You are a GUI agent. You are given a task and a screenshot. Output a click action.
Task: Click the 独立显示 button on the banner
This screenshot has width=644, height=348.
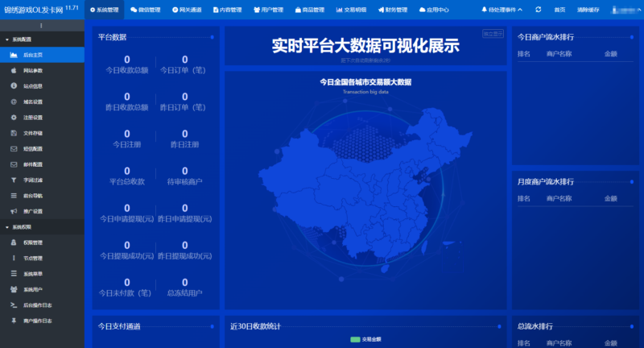[493, 34]
